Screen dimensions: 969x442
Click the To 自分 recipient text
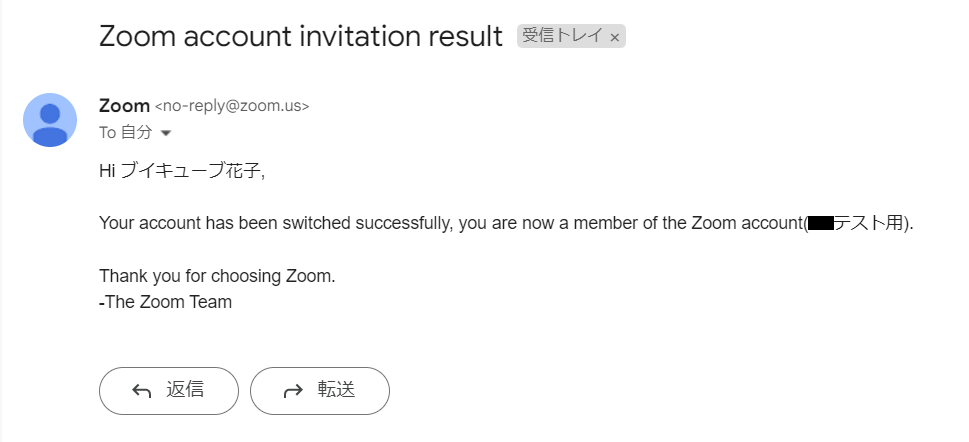[125, 132]
